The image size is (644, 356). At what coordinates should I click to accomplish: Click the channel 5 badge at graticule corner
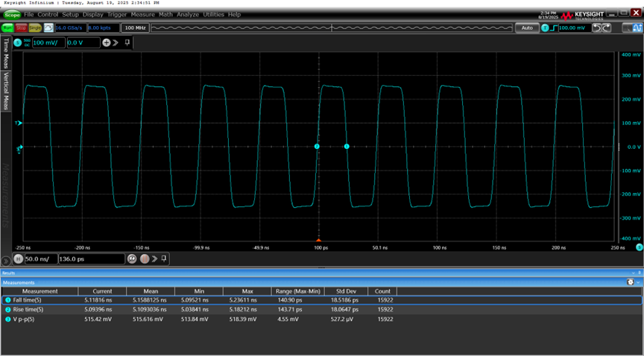coord(639,247)
